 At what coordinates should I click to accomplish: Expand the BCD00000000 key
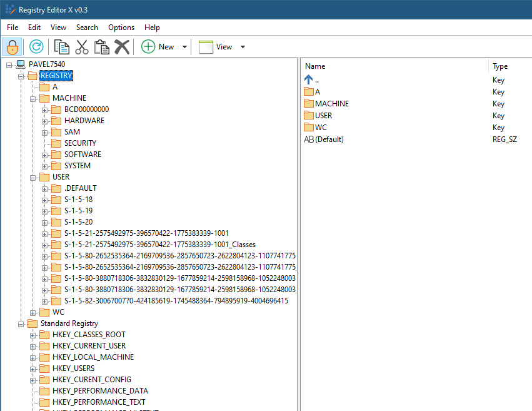(x=44, y=110)
